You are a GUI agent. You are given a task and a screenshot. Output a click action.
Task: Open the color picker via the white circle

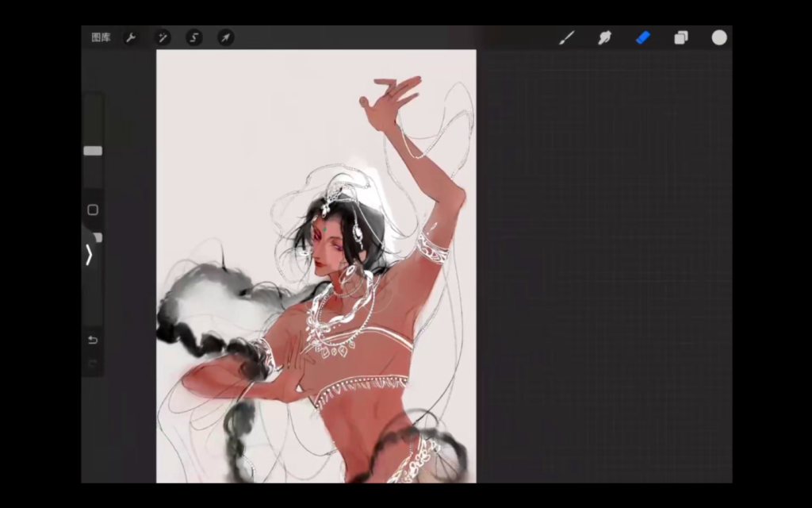(719, 37)
